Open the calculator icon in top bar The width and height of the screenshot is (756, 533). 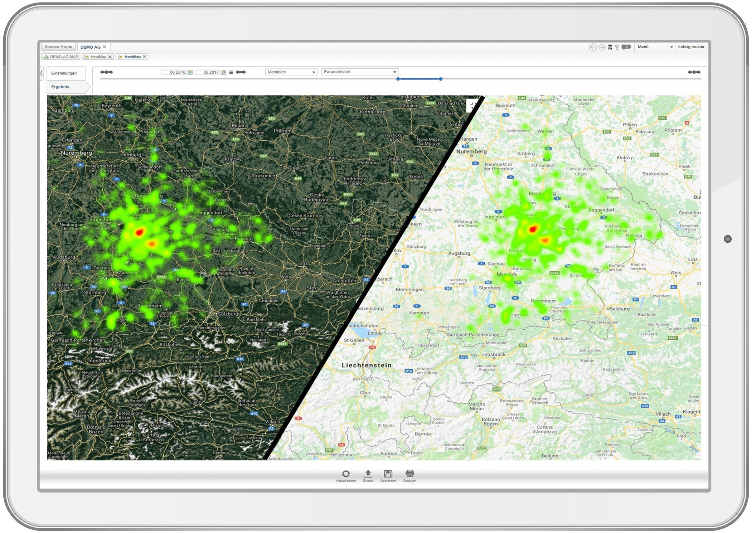click(610, 47)
